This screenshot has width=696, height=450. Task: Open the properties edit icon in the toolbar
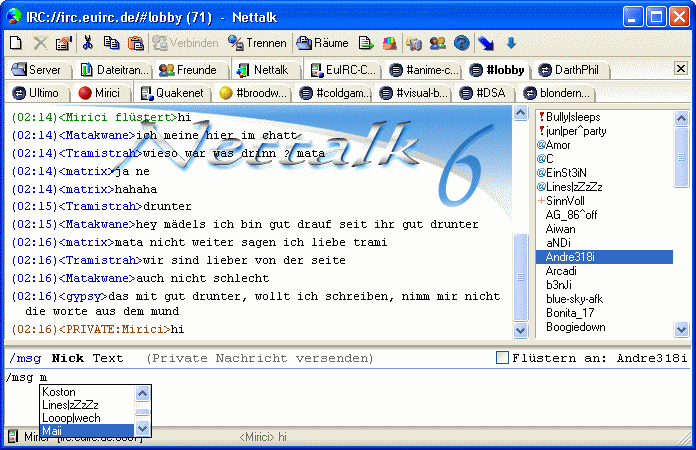pos(63,43)
